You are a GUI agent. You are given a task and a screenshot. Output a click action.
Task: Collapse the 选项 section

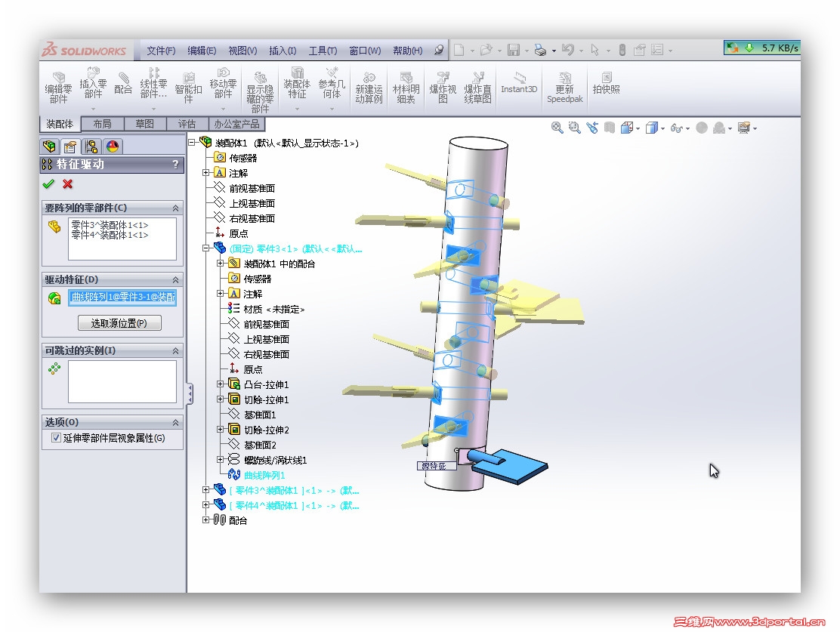pyautogui.click(x=176, y=423)
